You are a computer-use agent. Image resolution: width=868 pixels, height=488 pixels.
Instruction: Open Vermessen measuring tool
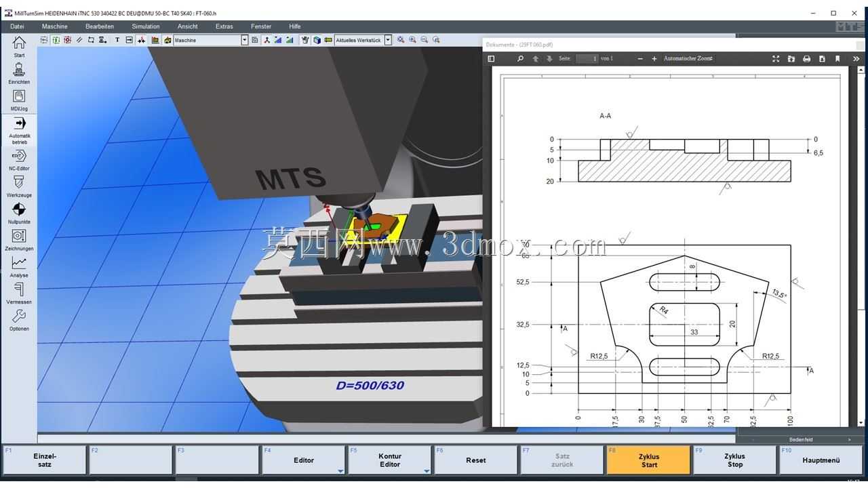tap(19, 293)
